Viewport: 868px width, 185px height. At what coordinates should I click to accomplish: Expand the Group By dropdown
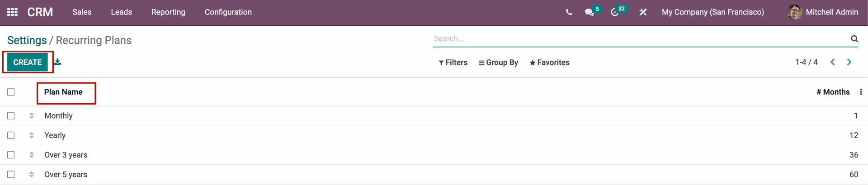pyautogui.click(x=498, y=63)
